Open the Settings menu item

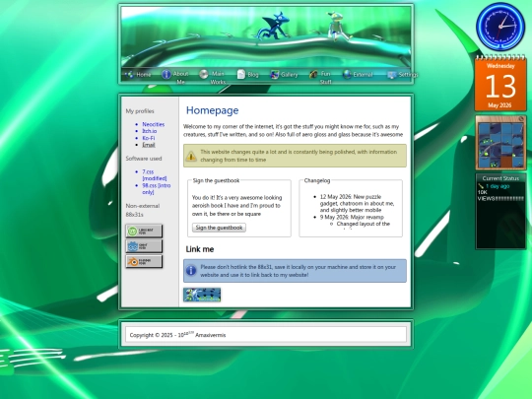pyautogui.click(x=403, y=74)
